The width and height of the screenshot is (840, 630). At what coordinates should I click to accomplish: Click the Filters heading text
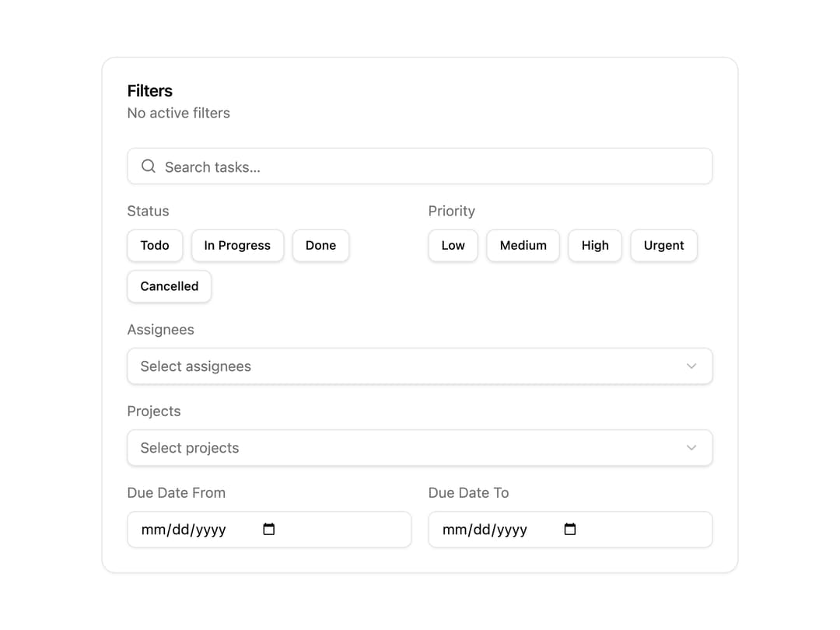(150, 91)
